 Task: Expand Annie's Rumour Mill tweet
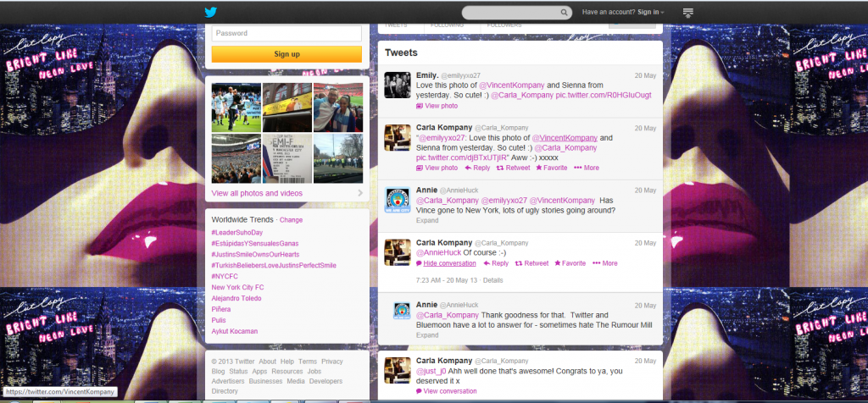coord(427,335)
